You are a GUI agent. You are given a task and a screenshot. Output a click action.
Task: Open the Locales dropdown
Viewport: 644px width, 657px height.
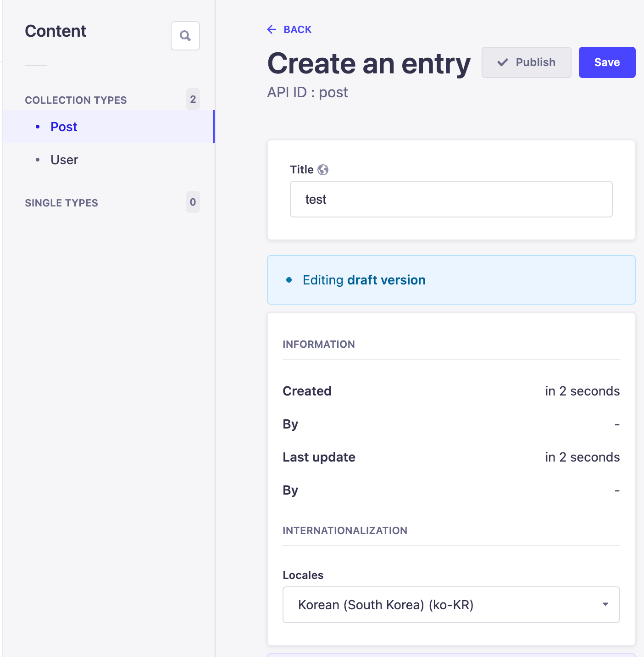pyautogui.click(x=451, y=605)
